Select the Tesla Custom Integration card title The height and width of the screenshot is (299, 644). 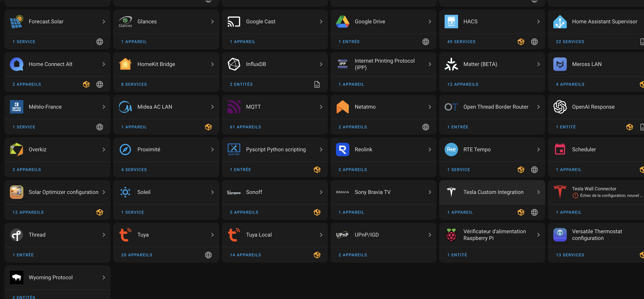pyautogui.click(x=493, y=192)
